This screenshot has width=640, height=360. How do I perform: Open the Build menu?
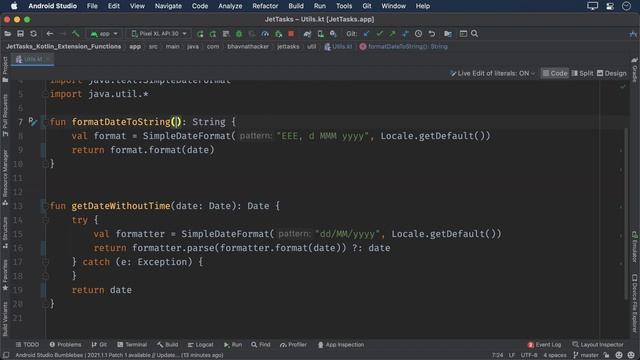[x=296, y=6]
